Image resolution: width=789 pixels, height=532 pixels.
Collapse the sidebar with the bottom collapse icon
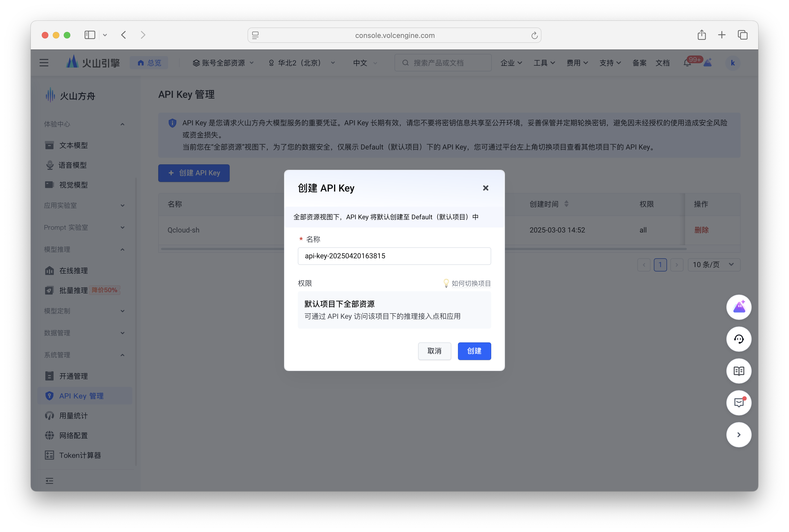coord(49,481)
